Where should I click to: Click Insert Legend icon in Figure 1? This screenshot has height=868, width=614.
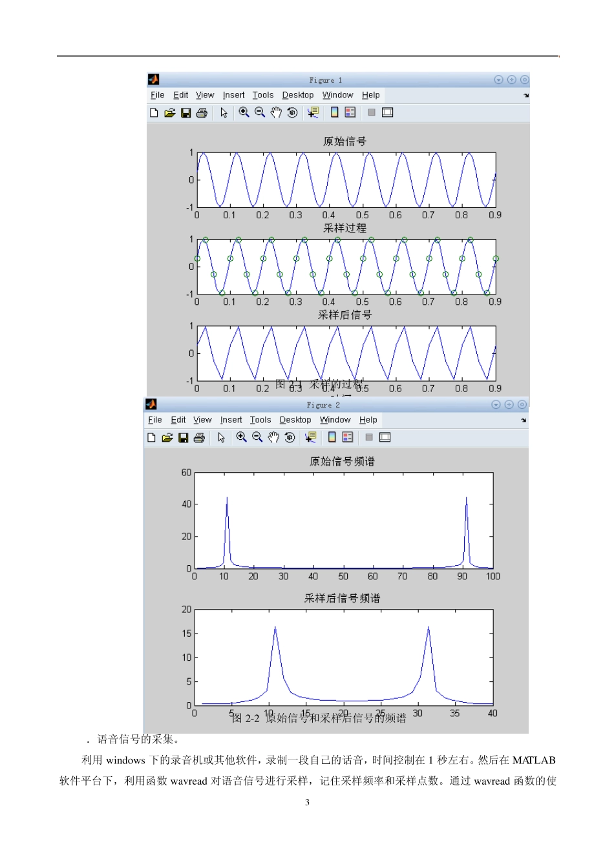tap(350, 112)
